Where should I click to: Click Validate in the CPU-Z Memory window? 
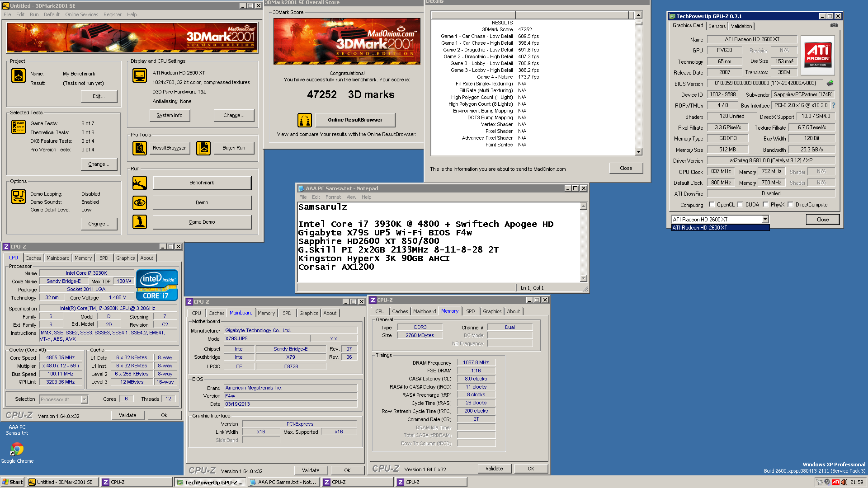click(494, 469)
